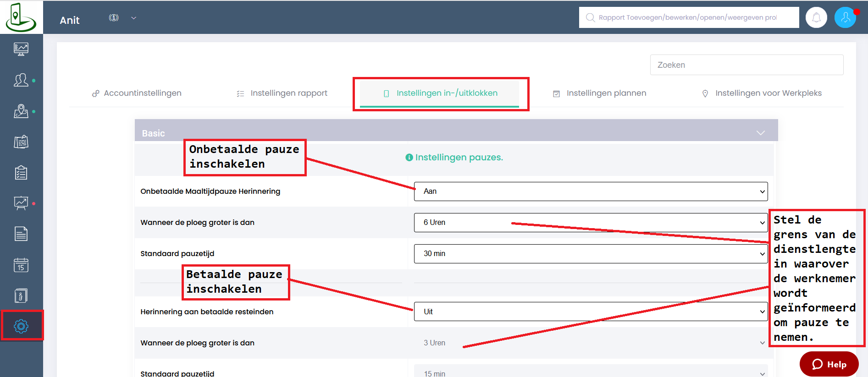Viewport: 868px width, 377px height.
Task: Click the notification bell icon
Action: pyautogui.click(x=816, y=18)
